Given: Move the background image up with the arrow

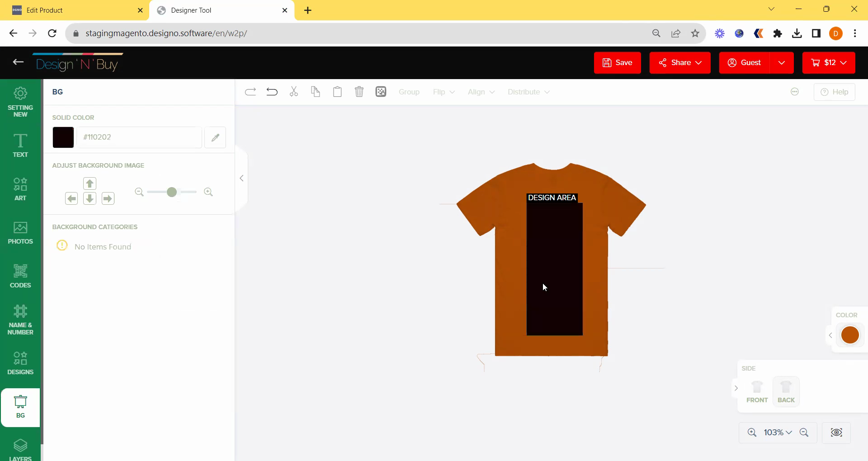Looking at the screenshot, I should click(x=90, y=183).
